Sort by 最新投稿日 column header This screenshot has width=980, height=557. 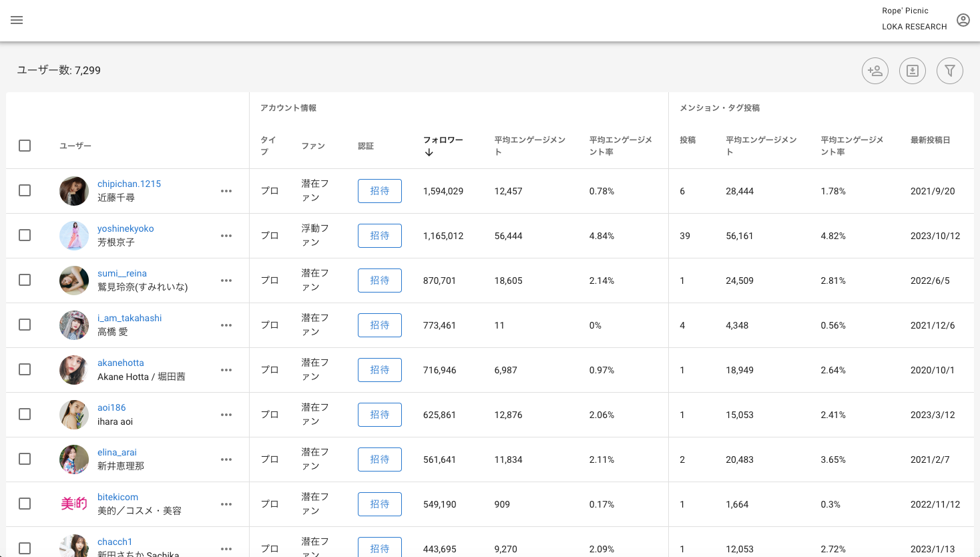pyautogui.click(x=930, y=140)
